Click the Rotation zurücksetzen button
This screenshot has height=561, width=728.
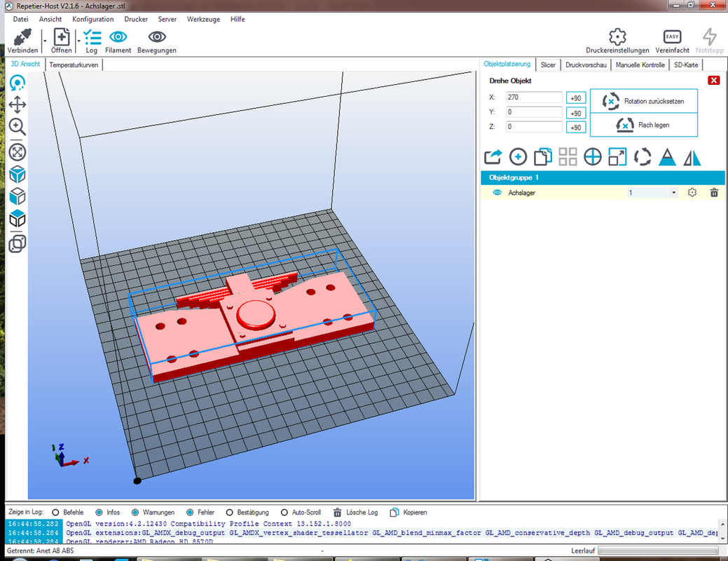643,101
